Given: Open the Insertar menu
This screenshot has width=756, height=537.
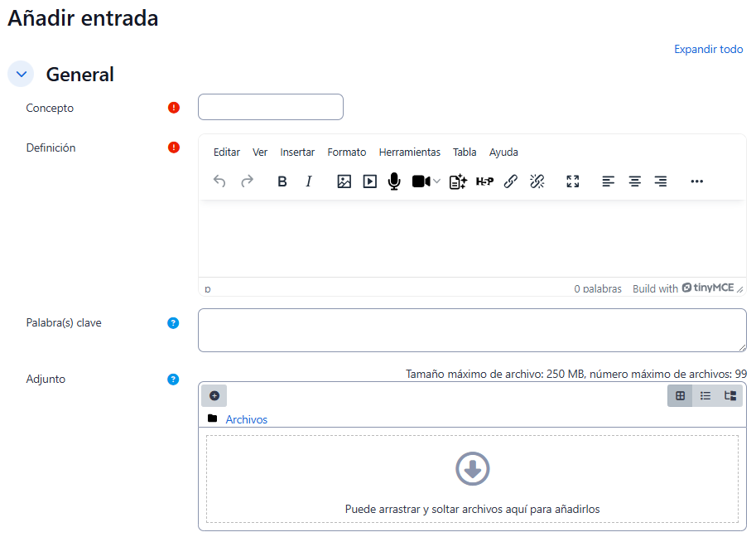Looking at the screenshot, I should pyautogui.click(x=297, y=152).
